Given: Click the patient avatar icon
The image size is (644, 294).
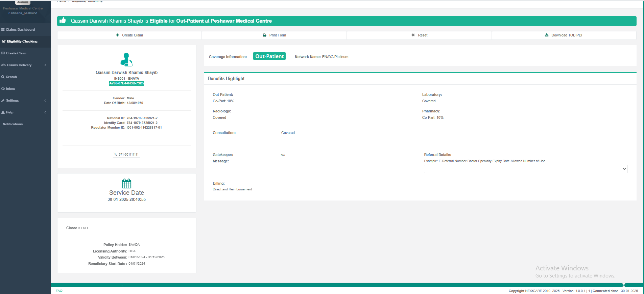Looking at the screenshot, I should pyautogui.click(x=126, y=59).
